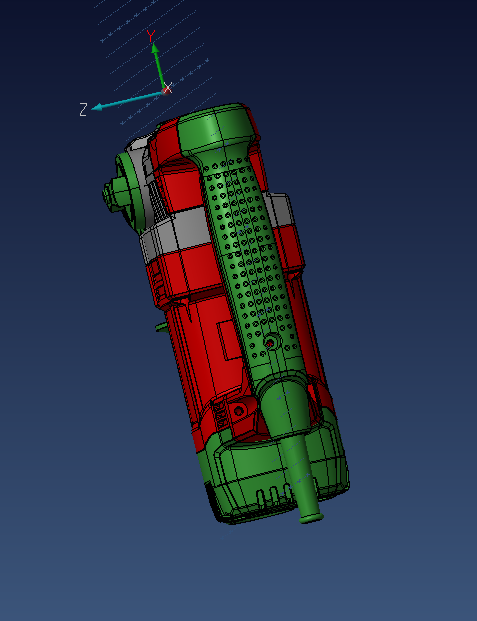477x621 pixels.
Task: Select the rectangular recess on the red housing
Action: [x=229, y=340]
